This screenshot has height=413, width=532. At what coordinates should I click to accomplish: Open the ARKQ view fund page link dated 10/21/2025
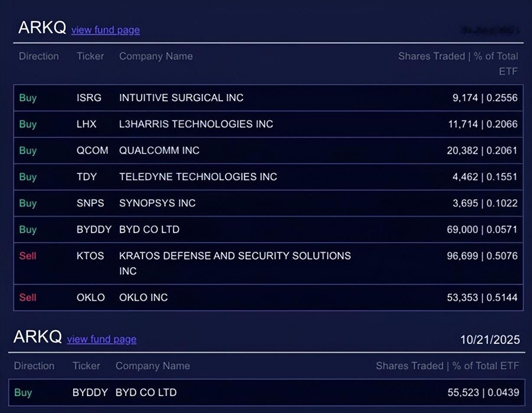[102, 339]
